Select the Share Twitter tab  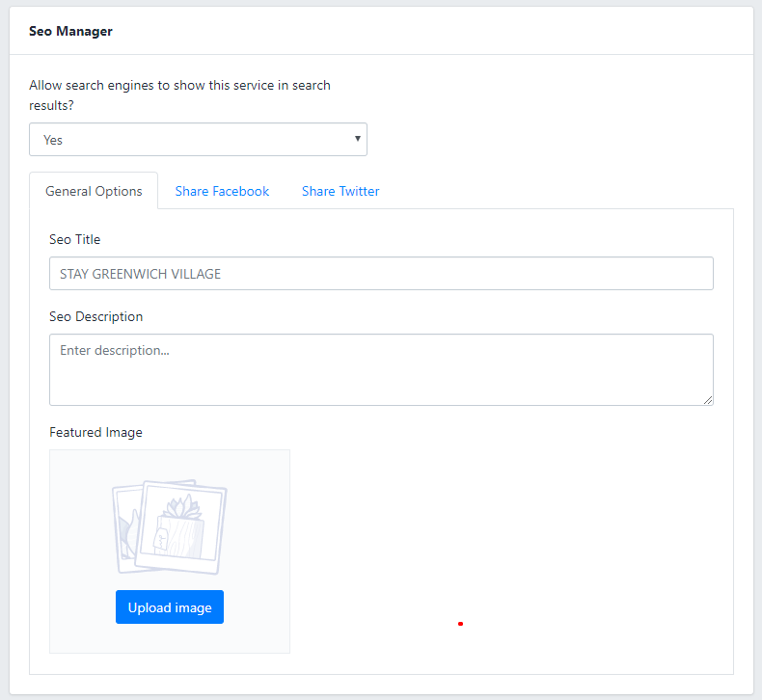340,191
